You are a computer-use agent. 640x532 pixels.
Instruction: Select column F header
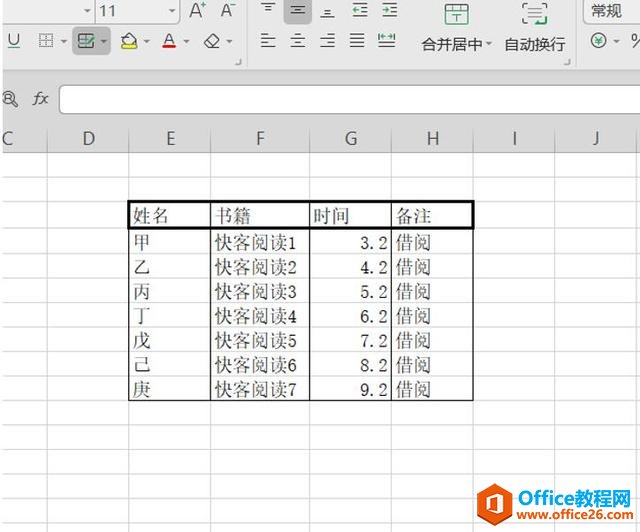click(260, 139)
